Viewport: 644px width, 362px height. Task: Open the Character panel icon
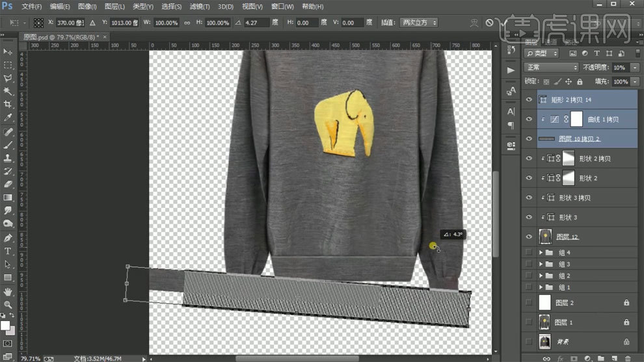(511, 111)
